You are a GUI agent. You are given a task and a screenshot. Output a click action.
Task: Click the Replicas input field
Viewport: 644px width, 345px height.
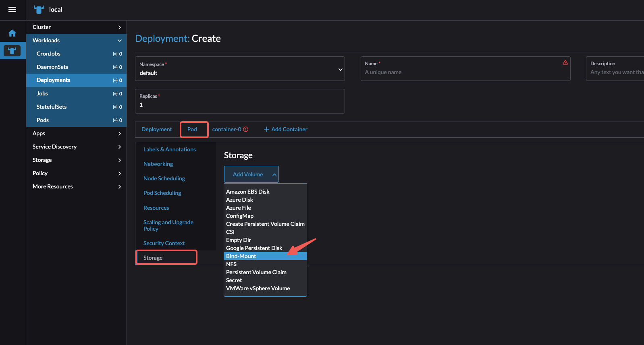[240, 101]
